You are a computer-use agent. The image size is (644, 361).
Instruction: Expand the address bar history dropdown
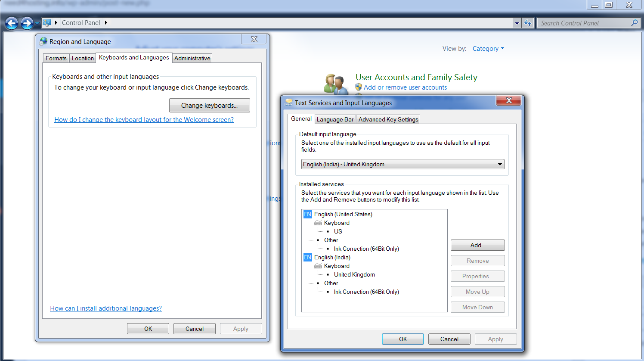click(517, 23)
